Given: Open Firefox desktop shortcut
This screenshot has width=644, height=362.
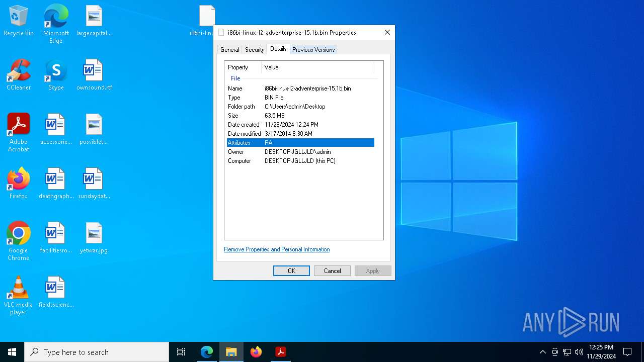Looking at the screenshot, I should [19, 184].
